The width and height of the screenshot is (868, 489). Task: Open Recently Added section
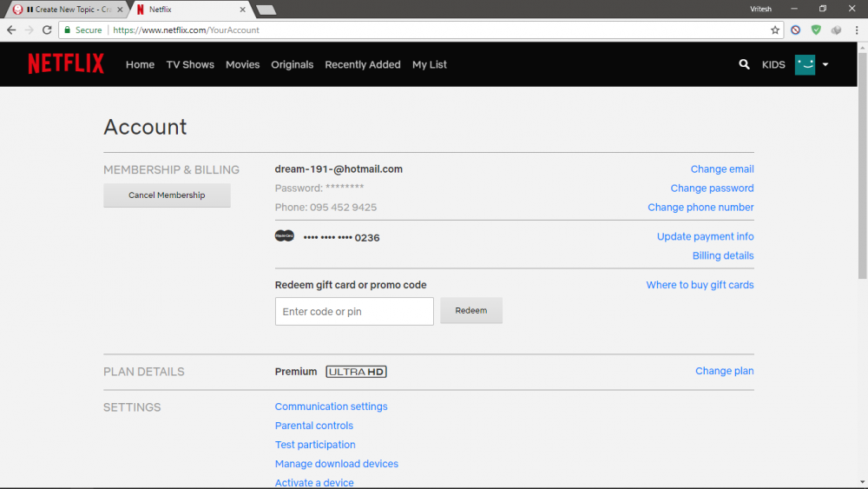coord(363,64)
